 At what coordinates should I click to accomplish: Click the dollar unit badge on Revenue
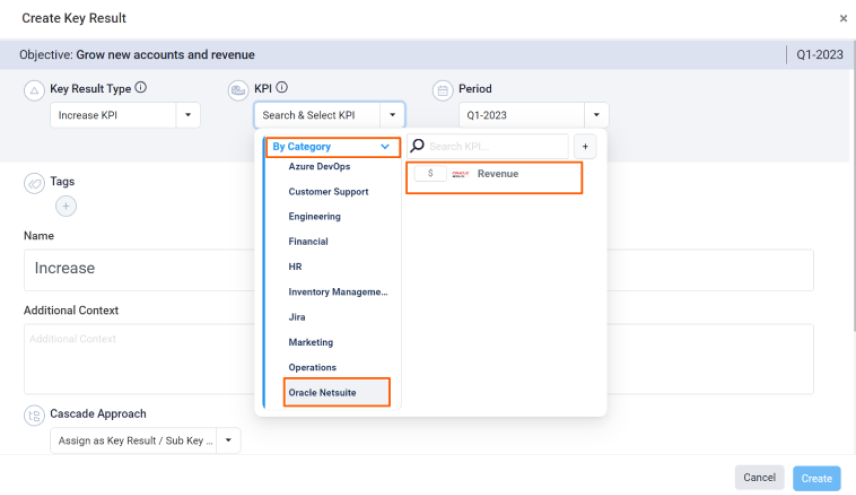(x=430, y=174)
